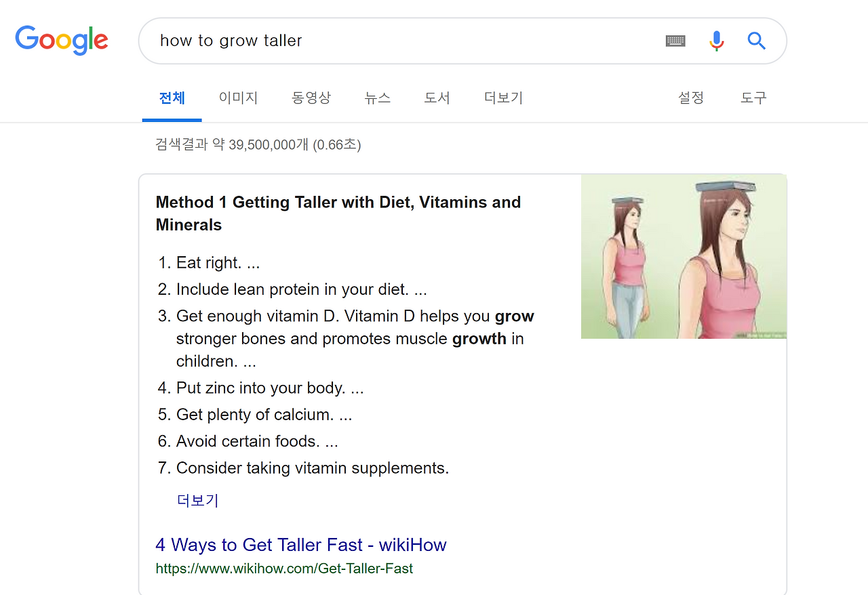The width and height of the screenshot is (868, 595).
Task: Click the Google logo
Action: tap(62, 41)
